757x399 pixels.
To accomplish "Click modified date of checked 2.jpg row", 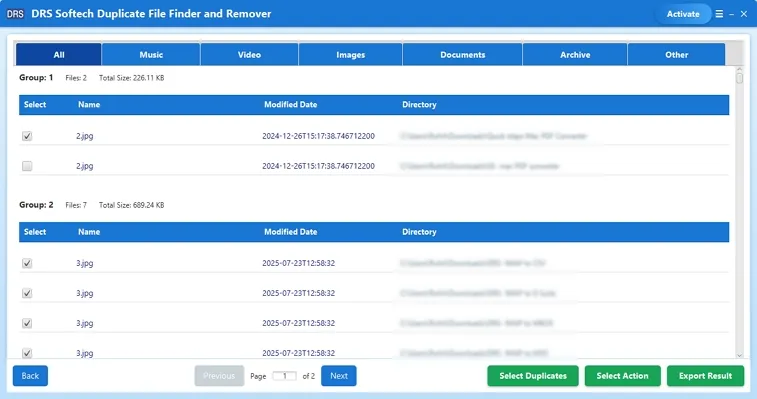I will click(318, 136).
